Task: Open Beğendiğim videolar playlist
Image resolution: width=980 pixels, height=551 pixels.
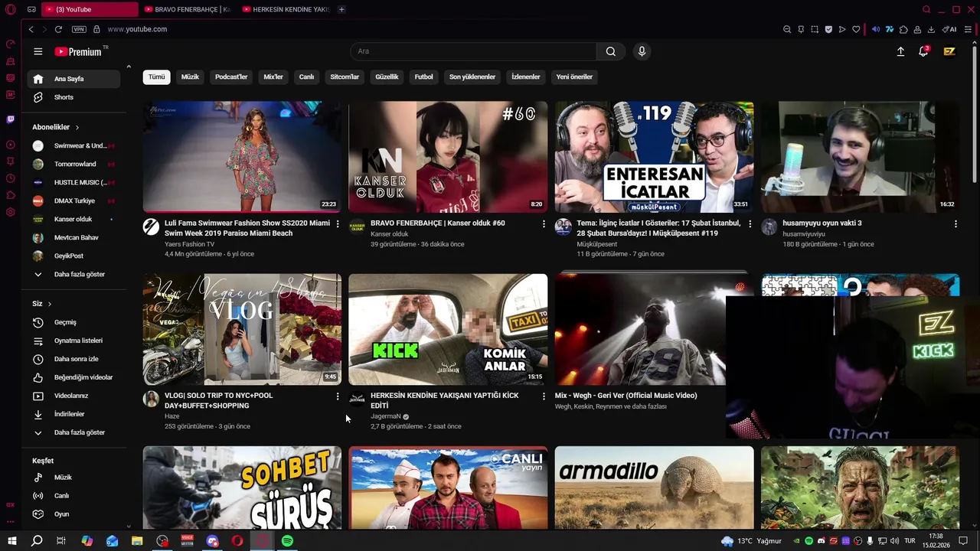Action: point(73,377)
